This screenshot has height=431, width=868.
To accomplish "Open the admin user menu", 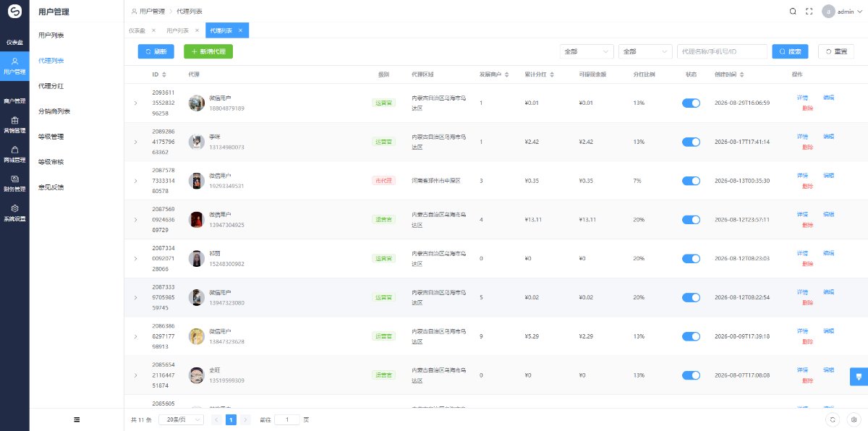I will pyautogui.click(x=843, y=12).
